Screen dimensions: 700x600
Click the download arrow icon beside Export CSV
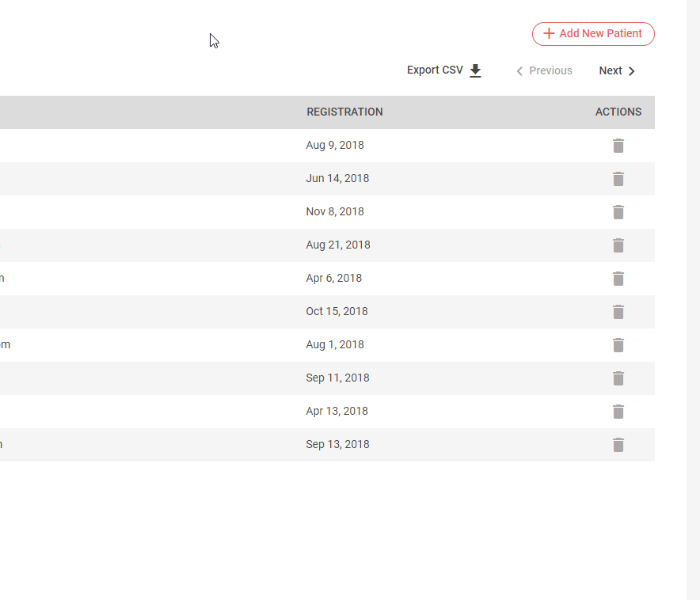click(x=475, y=70)
